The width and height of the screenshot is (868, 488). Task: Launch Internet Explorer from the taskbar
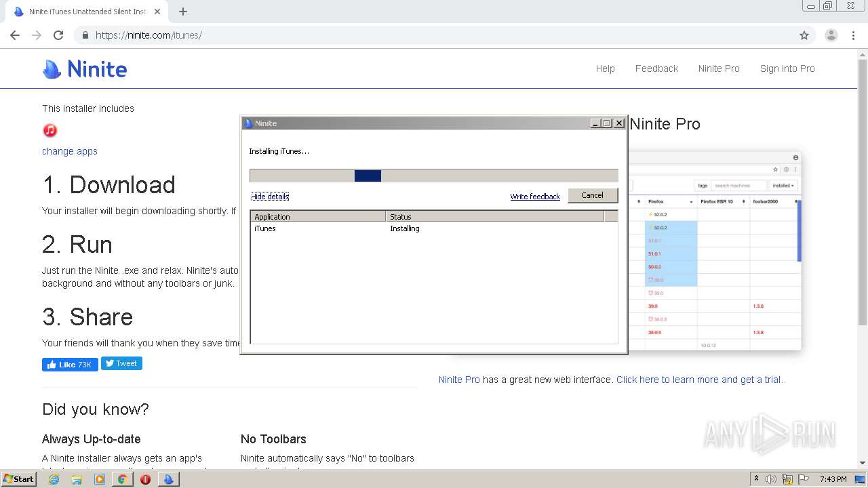[54, 479]
